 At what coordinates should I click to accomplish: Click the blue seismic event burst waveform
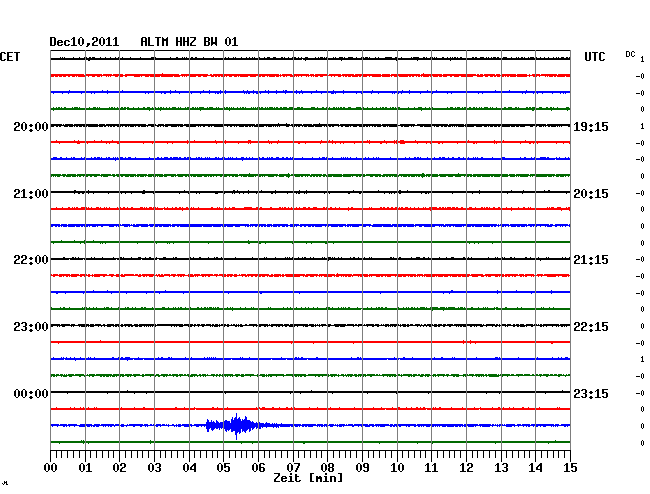[243, 426]
